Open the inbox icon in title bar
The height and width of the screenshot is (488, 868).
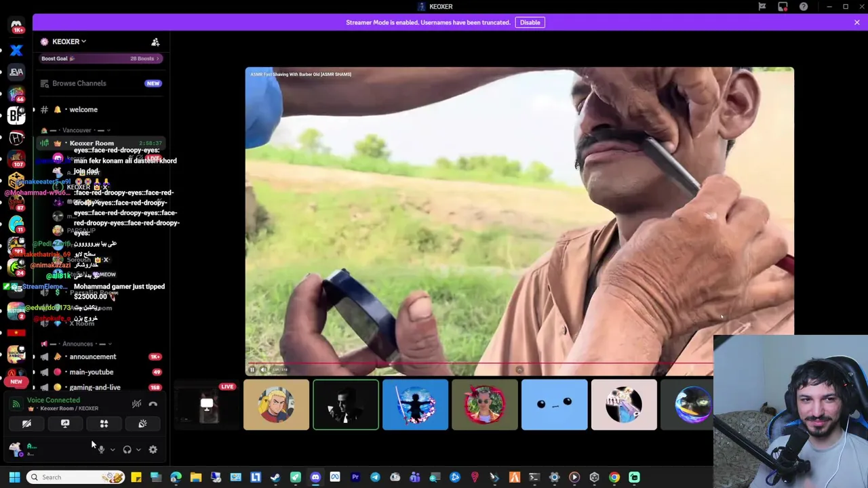[x=783, y=7]
